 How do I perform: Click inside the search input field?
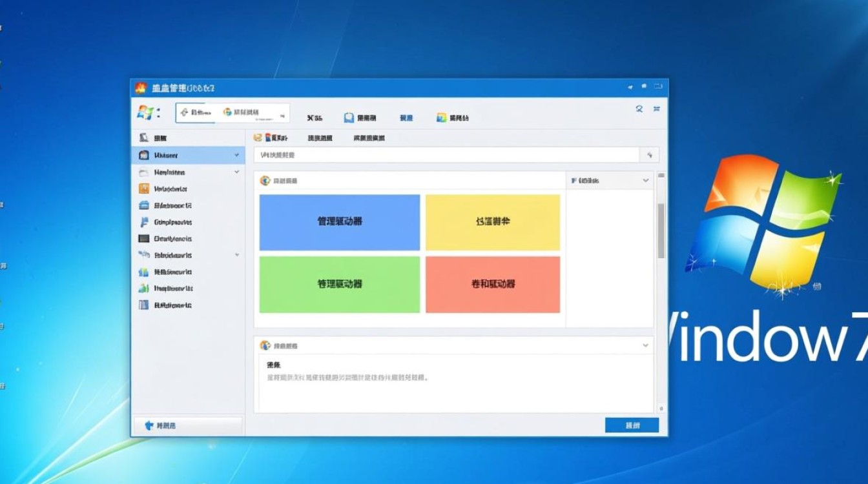click(452, 155)
